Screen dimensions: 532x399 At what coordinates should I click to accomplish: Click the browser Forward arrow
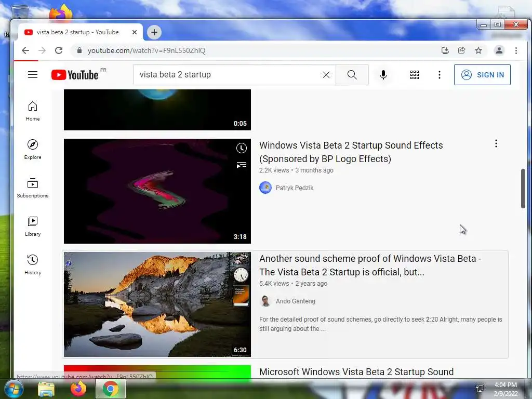[x=42, y=50]
